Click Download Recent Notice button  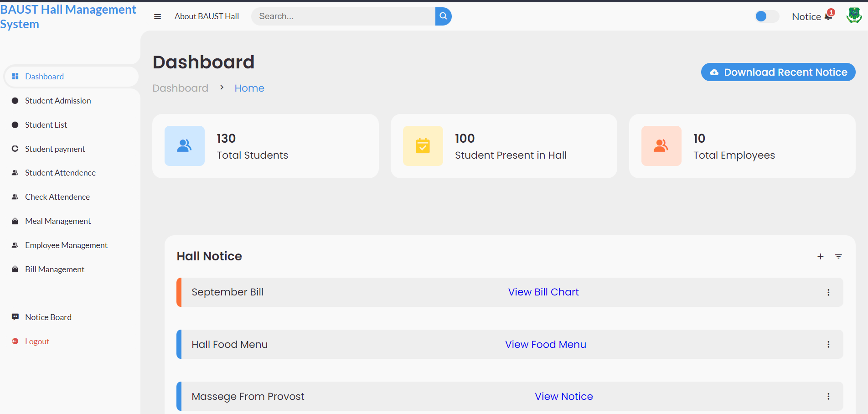(778, 72)
